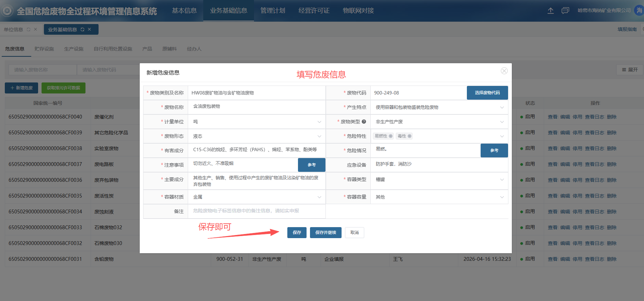Switch to the 管理计划 top menu

273,11
